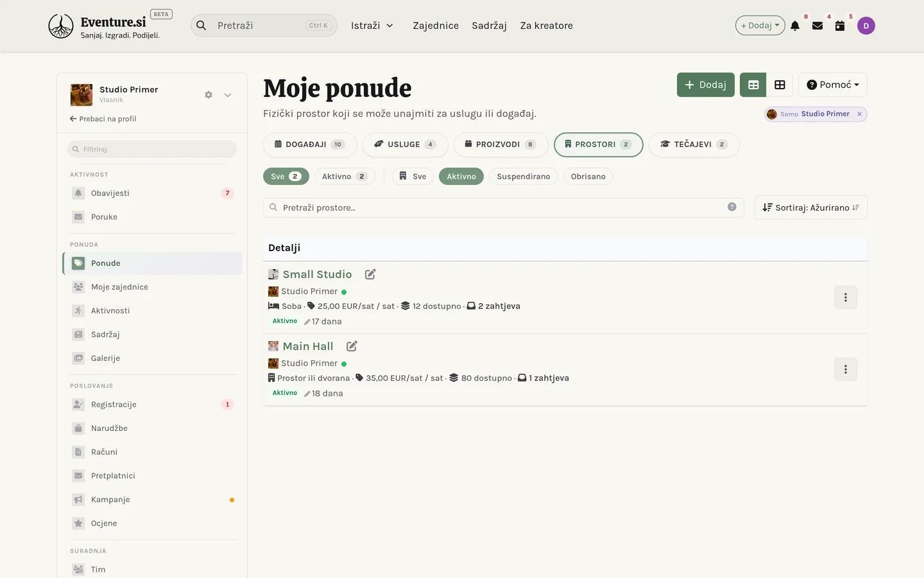Open Galerije in sidebar
This screenshot has width=924, height=578.
[153, 358]
